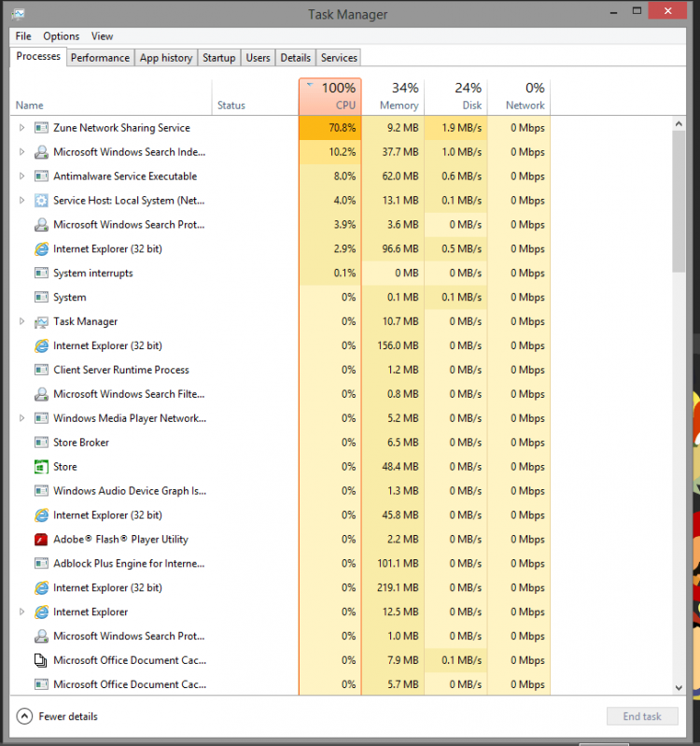Image resolution: width=700 pixels, height=746 pixels.
Task: Expand the Service Host: Local System row
Action: [x=21, y=201]
